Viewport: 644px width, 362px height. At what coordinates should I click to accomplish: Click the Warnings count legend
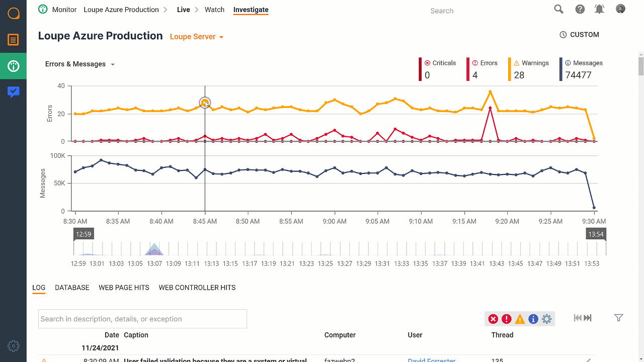(x=529, y=69)
